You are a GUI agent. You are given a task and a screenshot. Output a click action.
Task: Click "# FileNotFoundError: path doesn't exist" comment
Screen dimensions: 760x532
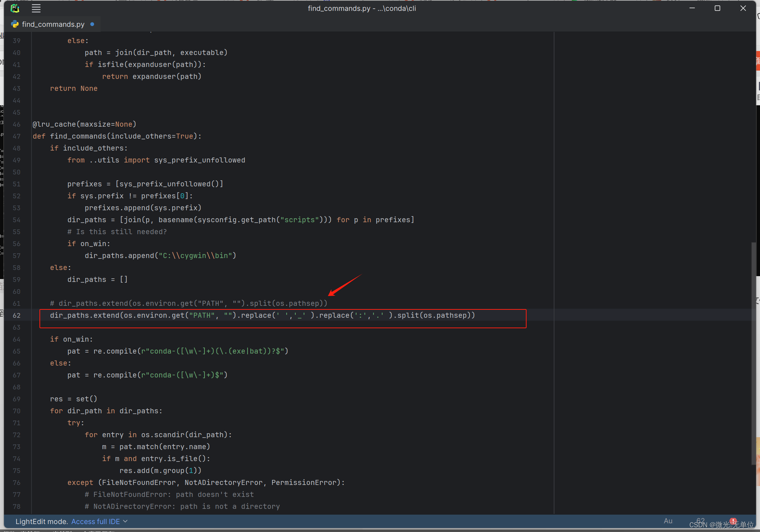[x=169, y=495]
